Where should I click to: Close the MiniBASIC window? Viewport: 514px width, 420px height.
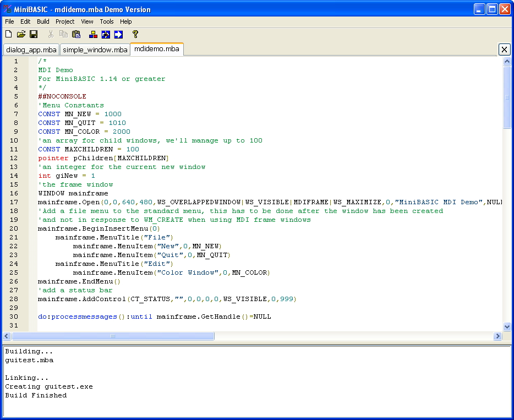click(505, 9)
